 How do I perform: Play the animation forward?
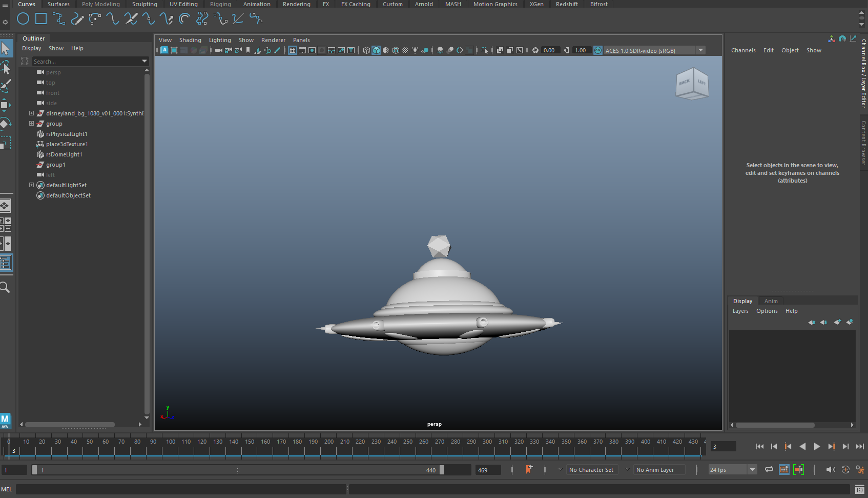pos(817,447)
